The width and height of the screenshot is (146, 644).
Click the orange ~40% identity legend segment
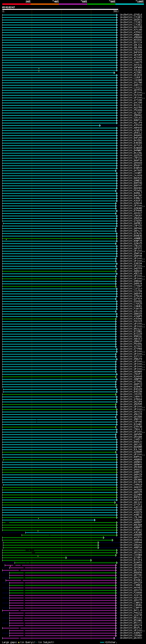[x=45, y=4]
